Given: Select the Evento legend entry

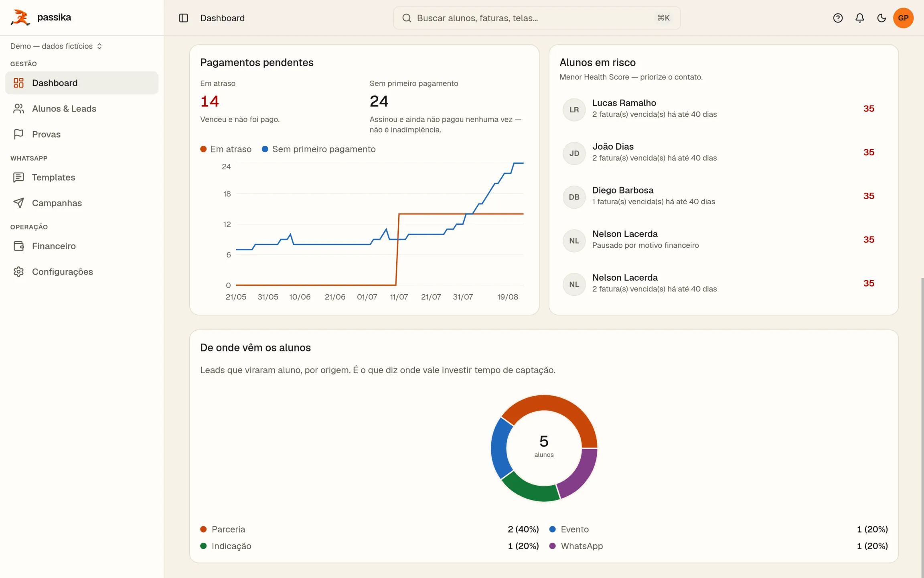Looking at the screenshot, I should click(718, 529).
